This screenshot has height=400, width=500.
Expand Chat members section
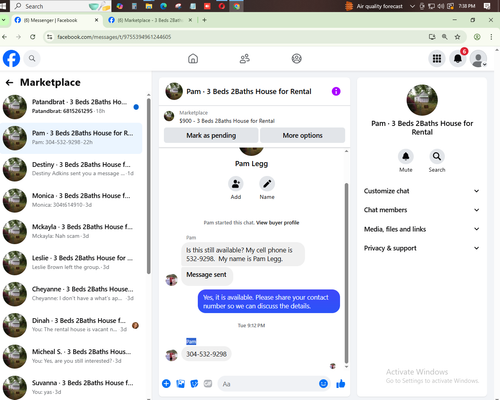click(x=422, y=210)
